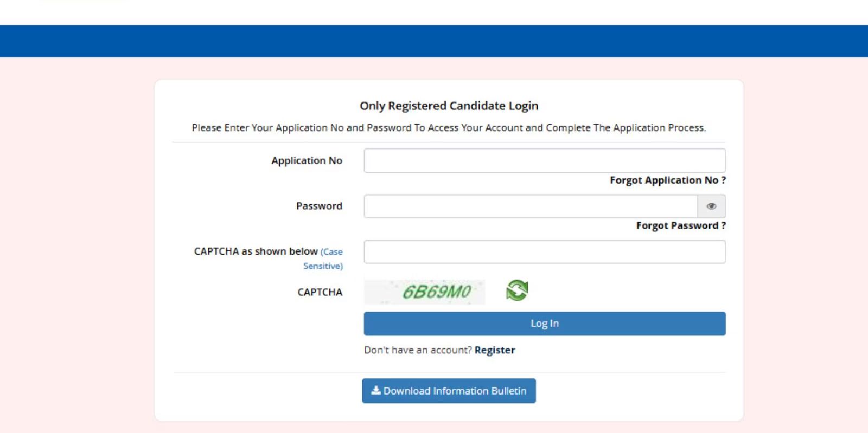The height and width of the screenshot is (433, 868).
Task: Follow the Forgot Application No ? link
Action: click(x=667, y=180)
